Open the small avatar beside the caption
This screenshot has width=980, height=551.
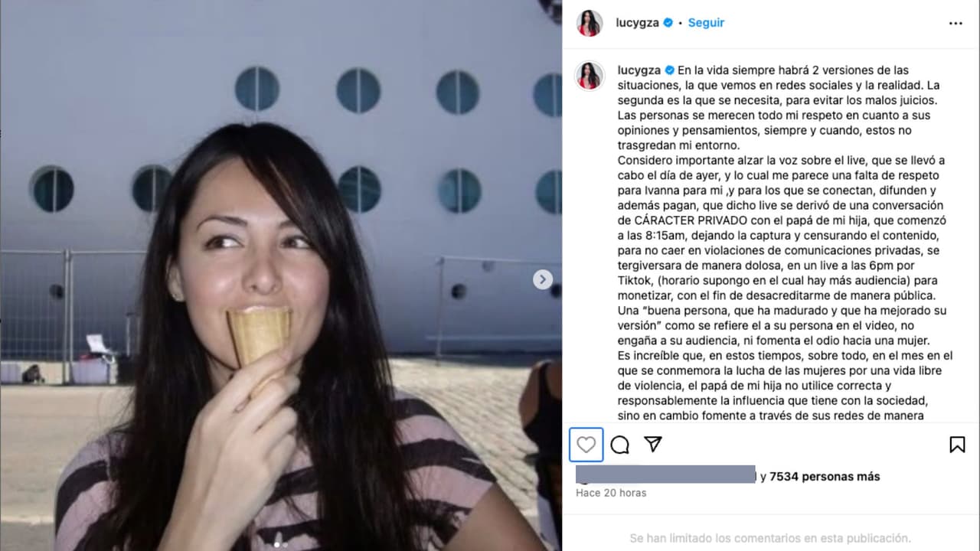[590, 76]
